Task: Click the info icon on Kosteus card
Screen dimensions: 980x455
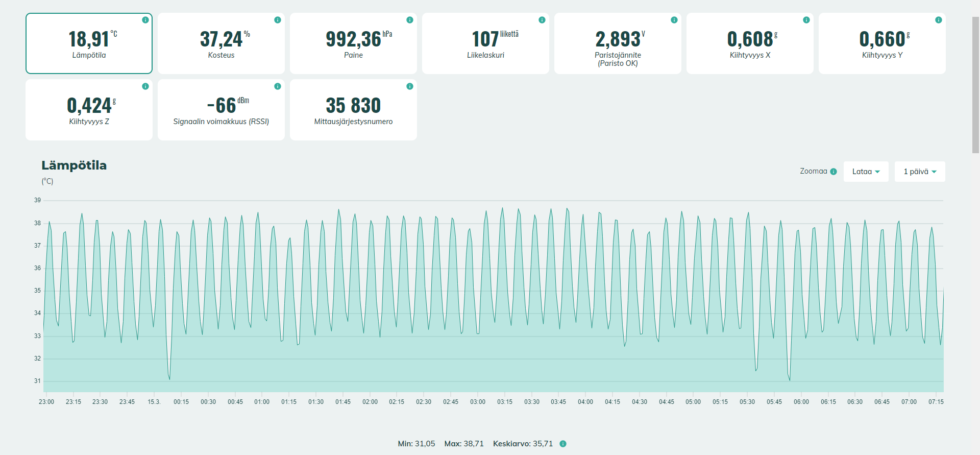Action: coord(278,20)
